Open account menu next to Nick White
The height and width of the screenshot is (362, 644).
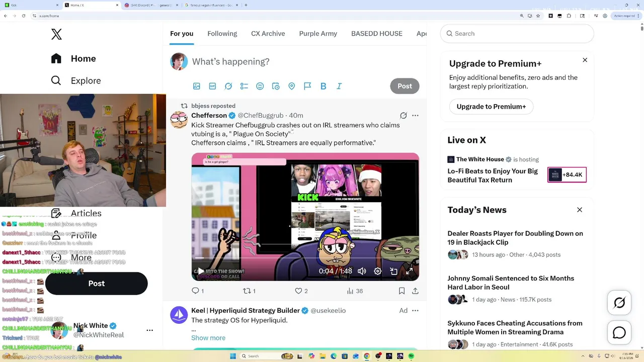pos(149,330)
